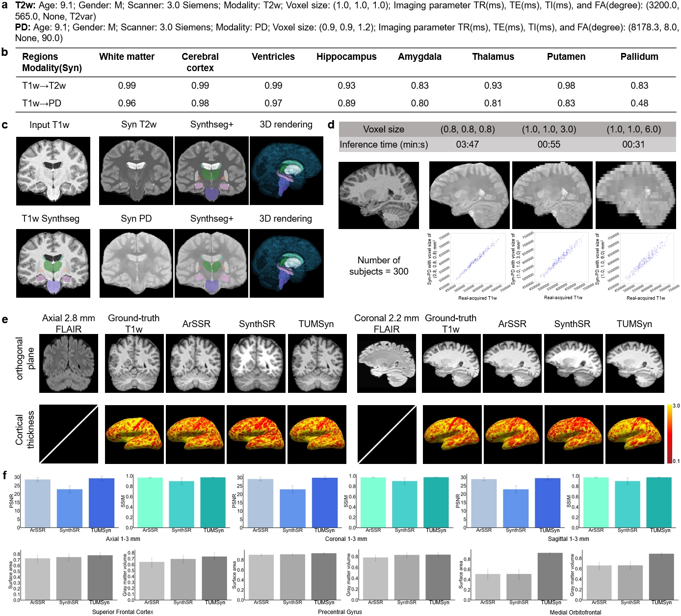Click the 'T1w→PD' row label
The height and width of the screenshot is (616, 681).
pyautogui.click(x=42, y=103)
